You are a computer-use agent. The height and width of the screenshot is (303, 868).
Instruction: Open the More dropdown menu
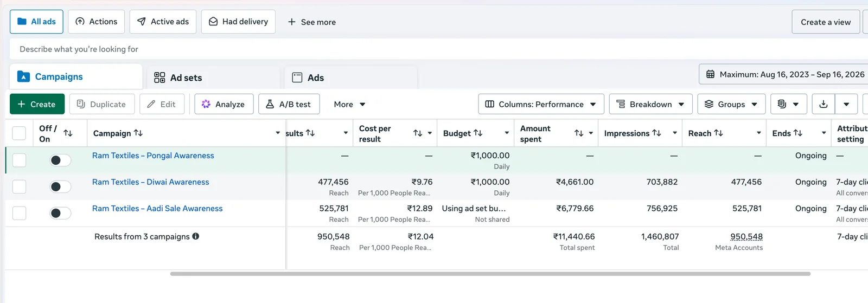pos(349,104)
